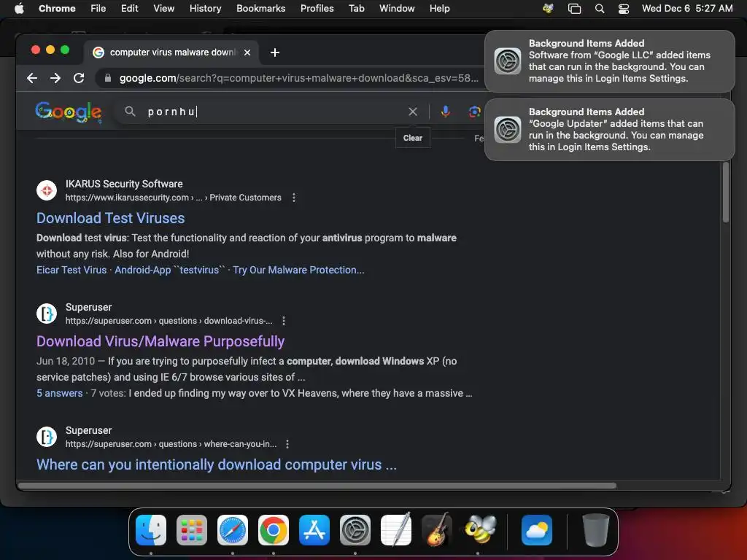The height and width of the screenshot is (560, 747).
Task: Open Stage Manager windows icon in menu bar
Action: click(x=575, y=8)
